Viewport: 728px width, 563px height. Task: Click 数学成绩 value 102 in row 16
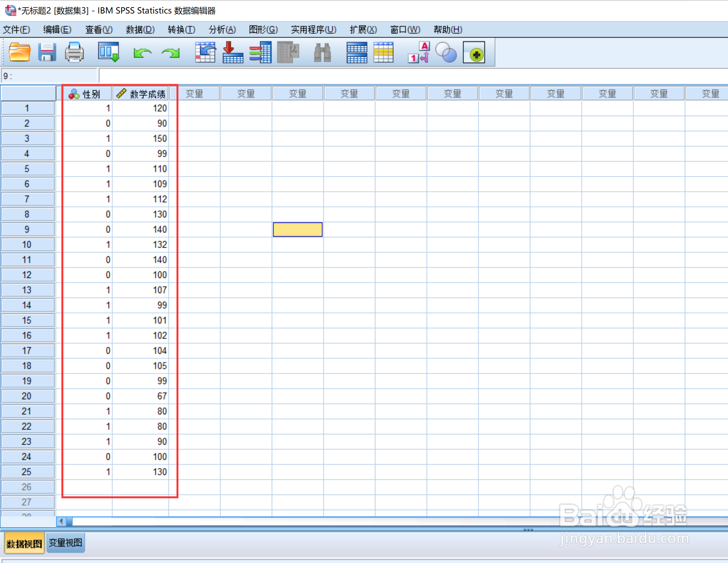(x=140, y=335)
